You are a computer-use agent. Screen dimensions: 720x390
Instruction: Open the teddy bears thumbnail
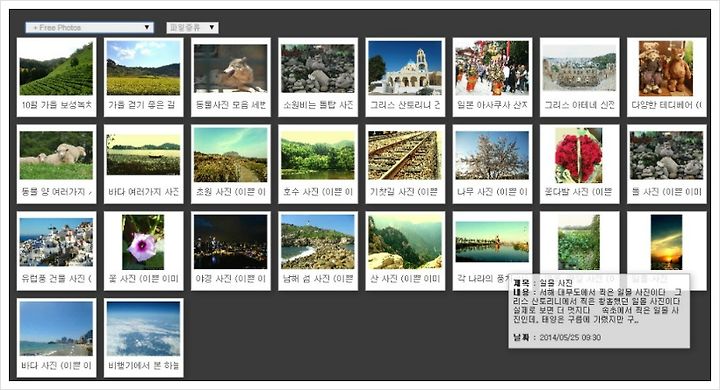[x=666, y=68]
